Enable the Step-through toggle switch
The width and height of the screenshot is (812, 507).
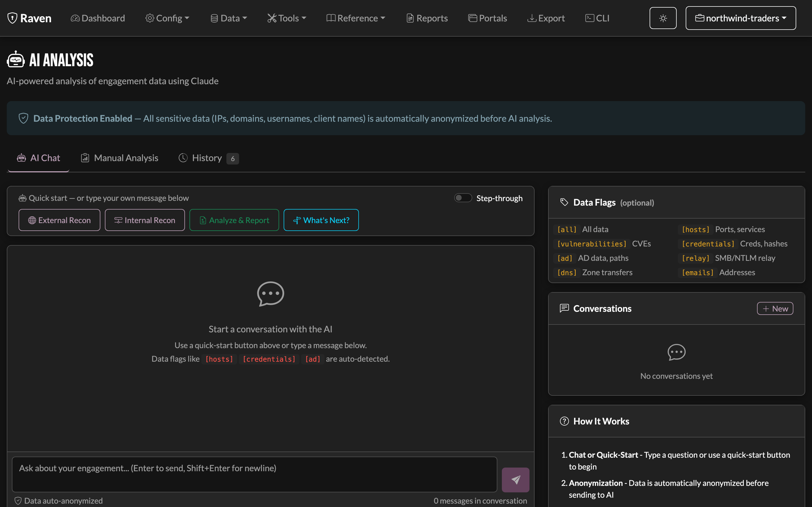[x=463, y=198]
